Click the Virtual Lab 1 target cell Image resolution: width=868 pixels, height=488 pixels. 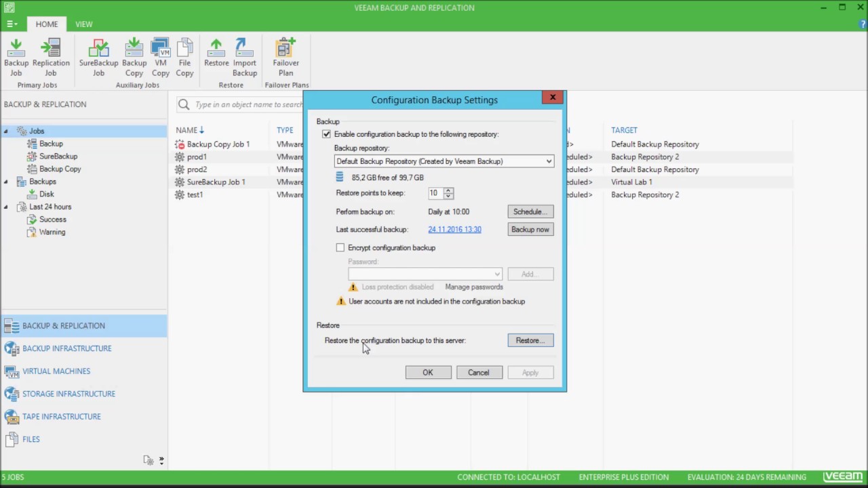pyautogui.click(x=631, y=182)
